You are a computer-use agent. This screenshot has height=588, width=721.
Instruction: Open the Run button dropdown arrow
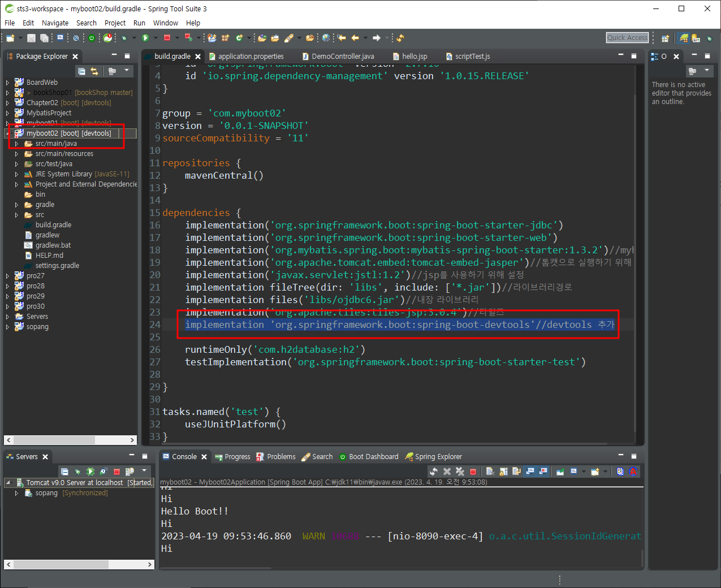tap(156, 38)
